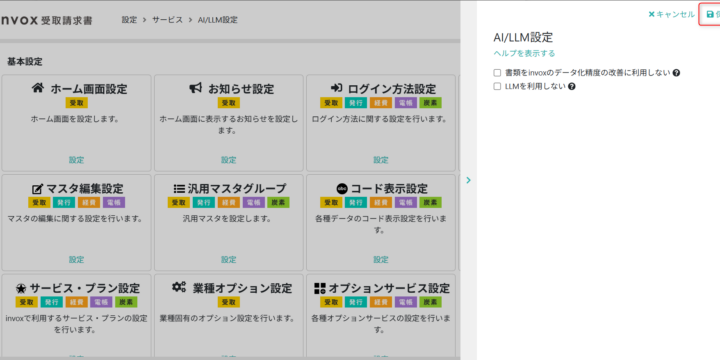
Task: Click 炭素 tag in ログイン方法設定 card
Action: pos(430,103)
